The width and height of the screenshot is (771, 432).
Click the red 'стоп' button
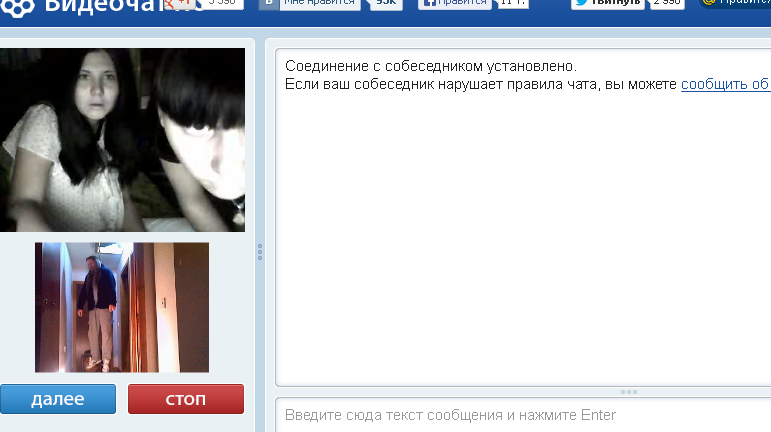pyautogui.click(x=186, y=399)
